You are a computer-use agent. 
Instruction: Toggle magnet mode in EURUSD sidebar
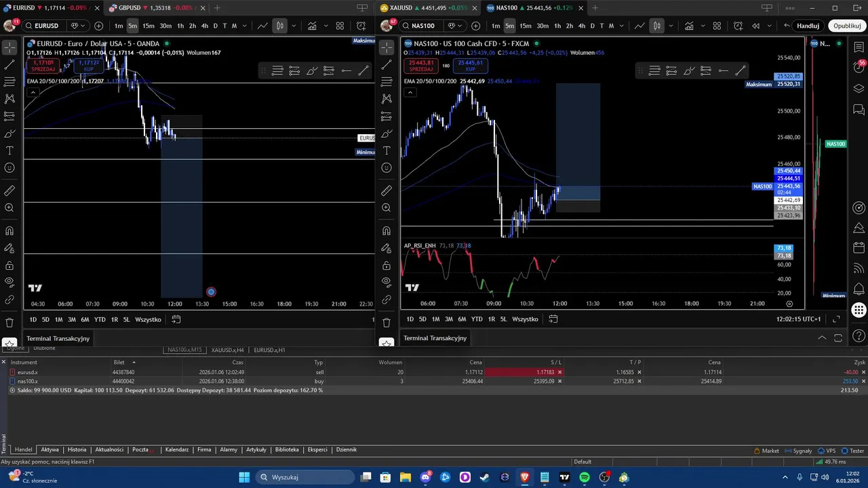coord(9,231)
